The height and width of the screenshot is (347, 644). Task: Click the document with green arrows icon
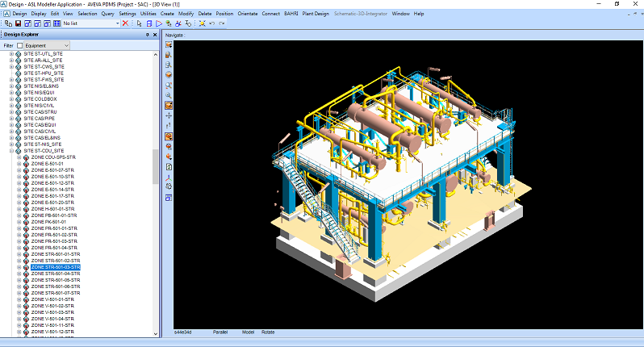[169, 167]
